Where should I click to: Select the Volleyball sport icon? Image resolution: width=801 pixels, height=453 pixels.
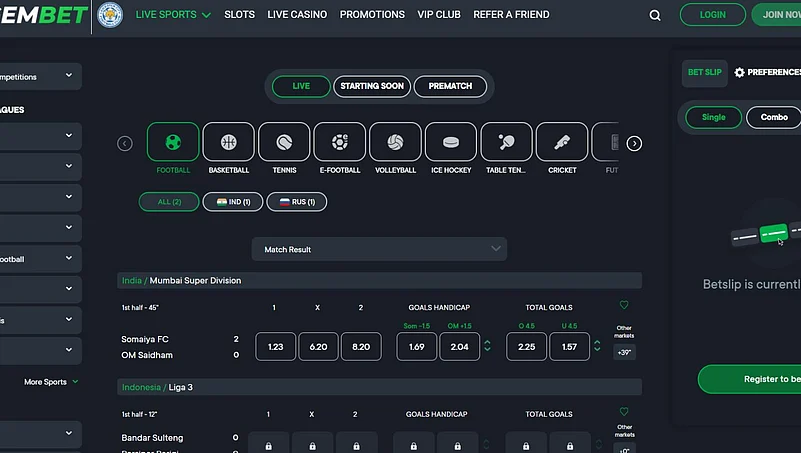pyautogui.click(x=395, y=142)
